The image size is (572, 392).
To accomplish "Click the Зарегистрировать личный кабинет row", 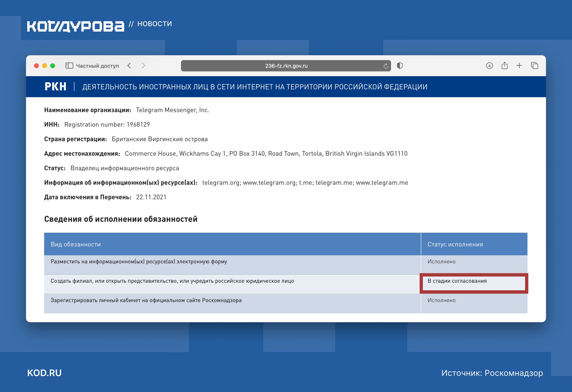I will [232, 304].
